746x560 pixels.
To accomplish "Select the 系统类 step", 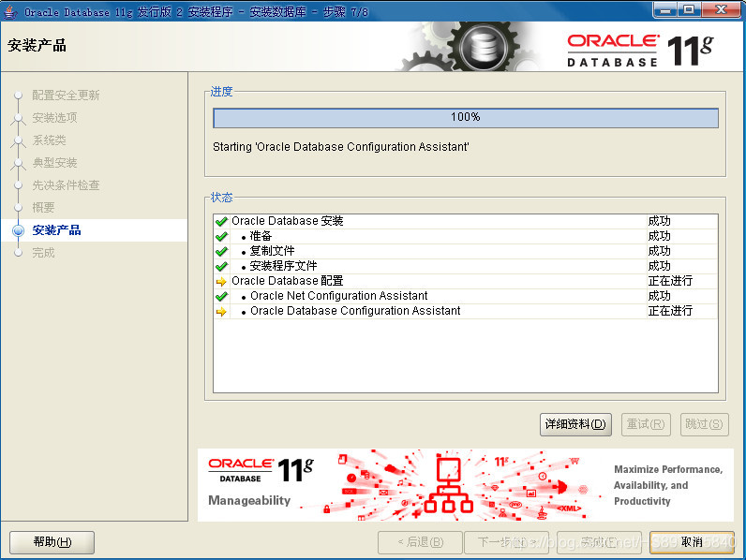I will click(49, 140).
